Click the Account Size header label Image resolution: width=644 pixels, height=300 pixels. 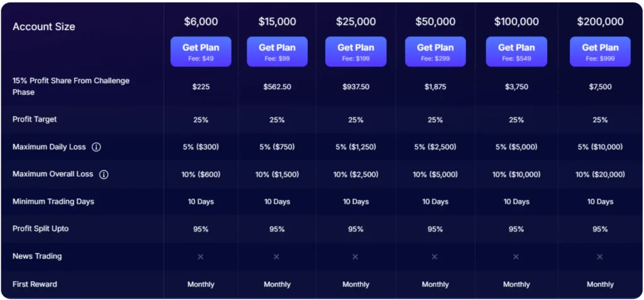[44, 26]
